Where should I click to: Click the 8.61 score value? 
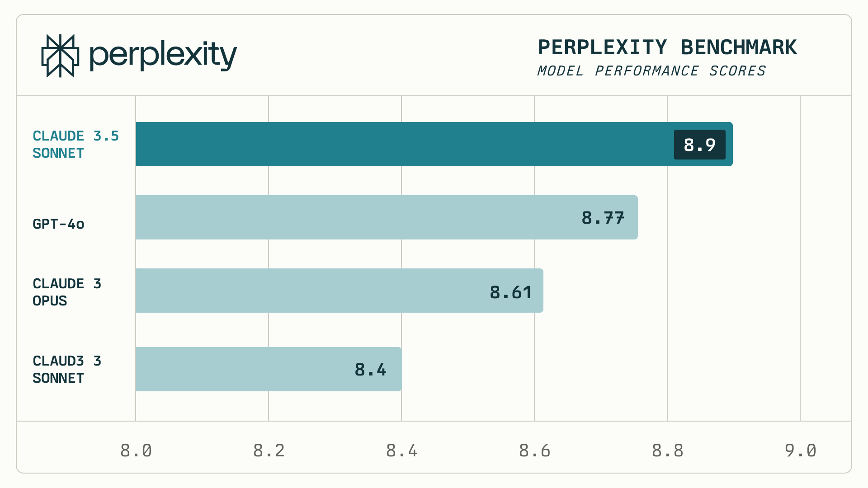[511, 292]
